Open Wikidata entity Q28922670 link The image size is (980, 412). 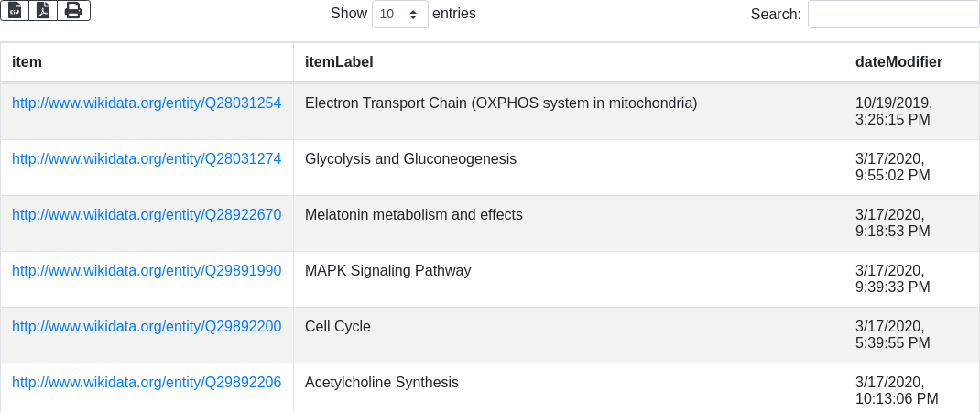(147, 215)
